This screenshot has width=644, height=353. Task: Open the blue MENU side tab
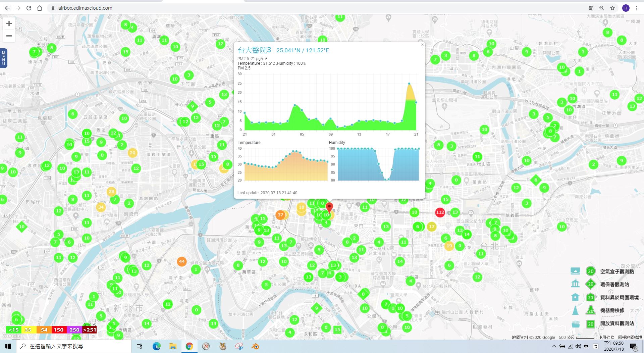3,58
